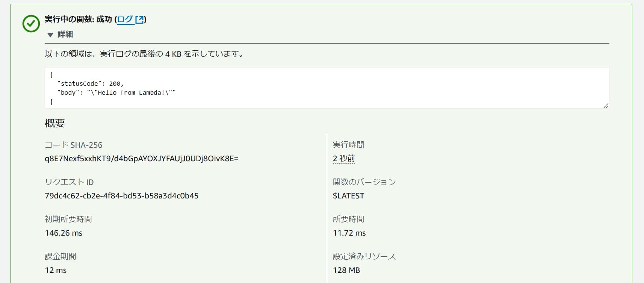The height and width of the screenshot is (283, 644).
Task: Click the 12 ms billed duration value
Action: [56, 270]
